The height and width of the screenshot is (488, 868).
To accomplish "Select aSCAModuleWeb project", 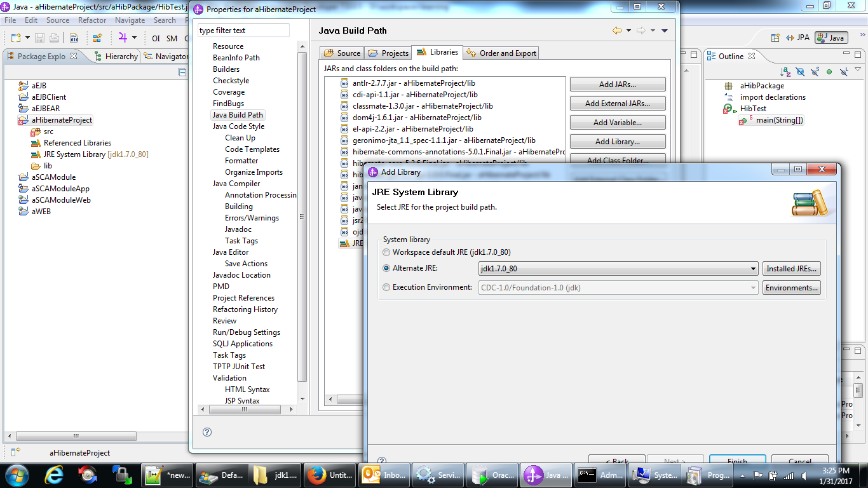I will [61, 200].
